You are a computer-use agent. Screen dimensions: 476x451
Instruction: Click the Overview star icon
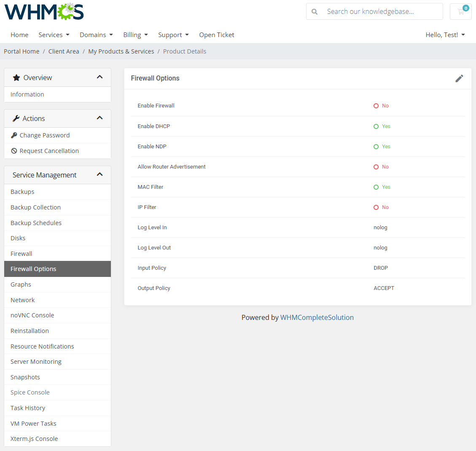[x=16, y=77]
